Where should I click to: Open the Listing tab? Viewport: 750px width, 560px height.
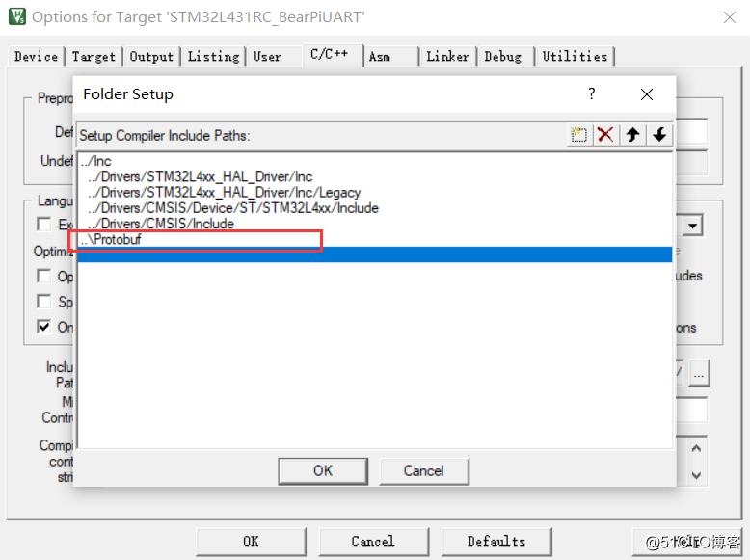click(x=213, y=57)
